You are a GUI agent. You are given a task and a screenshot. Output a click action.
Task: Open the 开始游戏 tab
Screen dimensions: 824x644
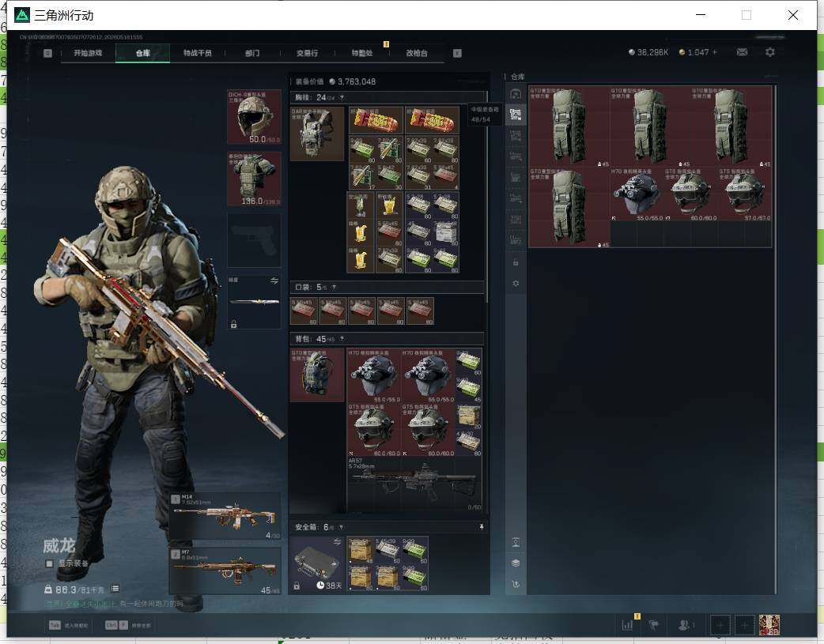(88, 53)
